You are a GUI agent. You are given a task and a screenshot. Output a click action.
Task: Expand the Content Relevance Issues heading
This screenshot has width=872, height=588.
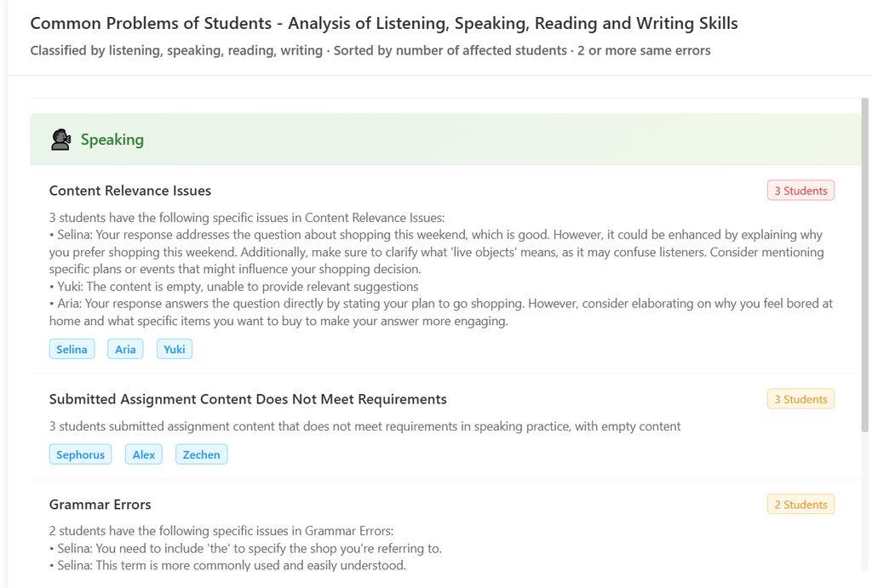pos(129,189)
